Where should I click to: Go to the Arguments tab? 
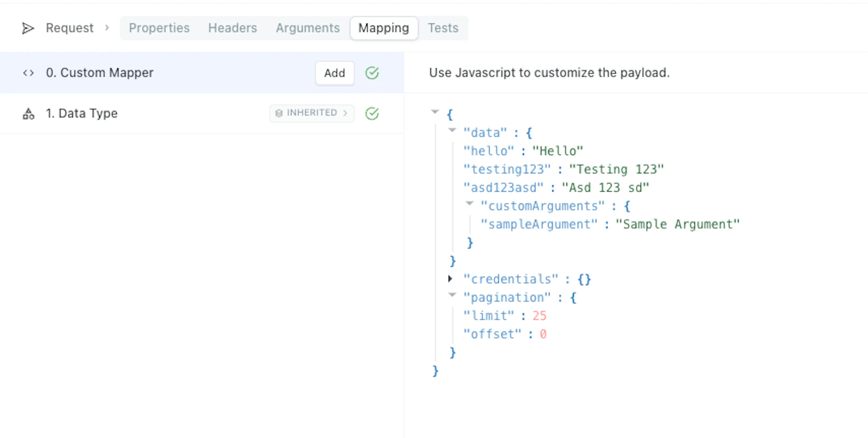pyautogui.click(x=308, y=28)
